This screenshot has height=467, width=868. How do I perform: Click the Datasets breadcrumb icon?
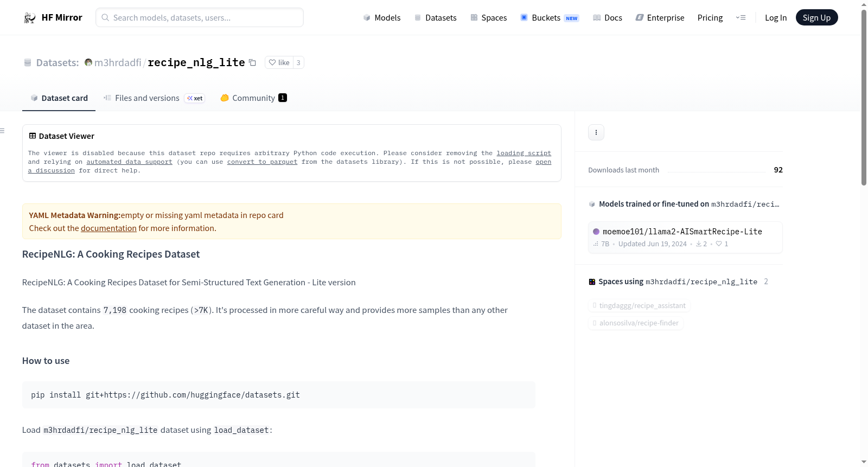pos(28,63)
